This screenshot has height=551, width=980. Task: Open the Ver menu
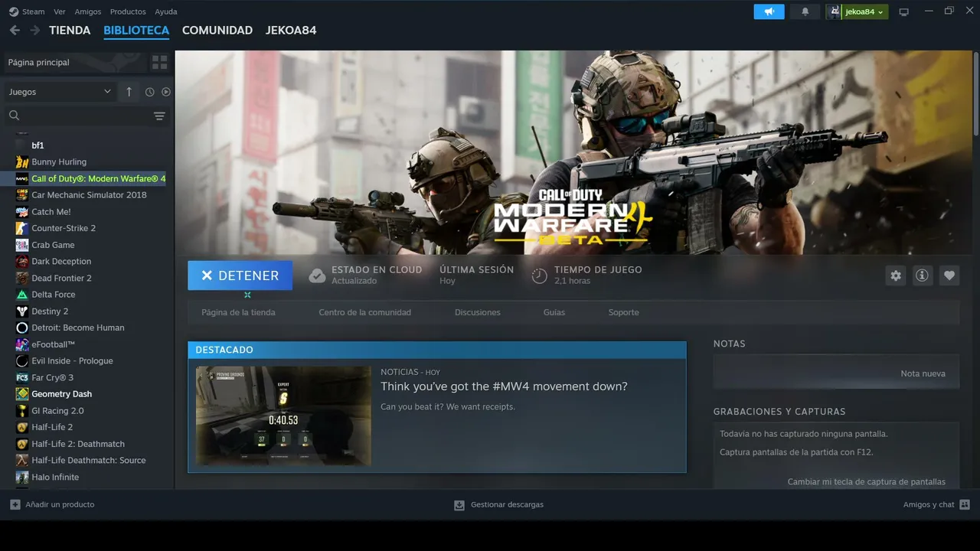click(x=60, y=11)
